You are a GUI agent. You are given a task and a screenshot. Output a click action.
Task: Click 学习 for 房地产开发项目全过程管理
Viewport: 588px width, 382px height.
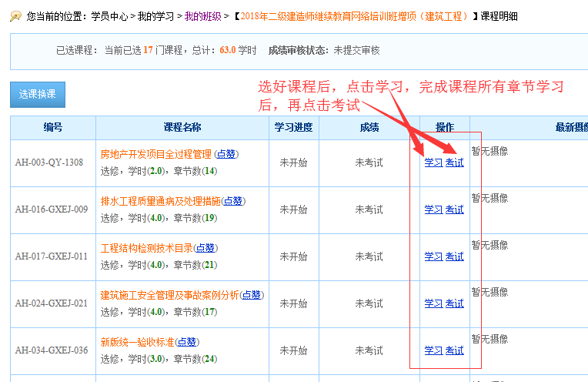[433, 163]
